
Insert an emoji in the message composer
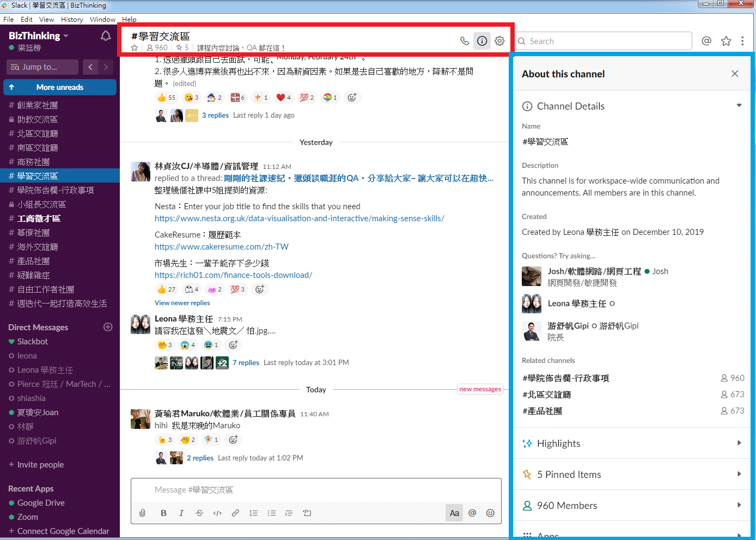[x=490, y=513]
